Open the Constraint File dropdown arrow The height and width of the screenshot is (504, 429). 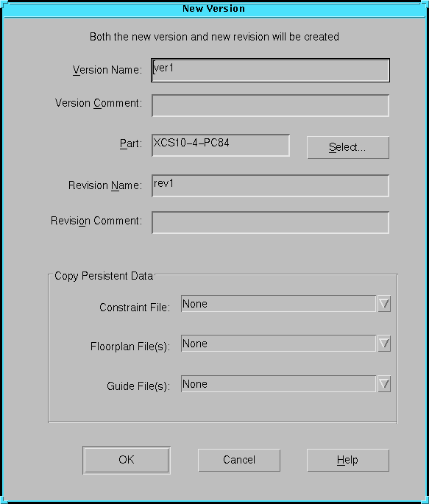tap(384, 303)
